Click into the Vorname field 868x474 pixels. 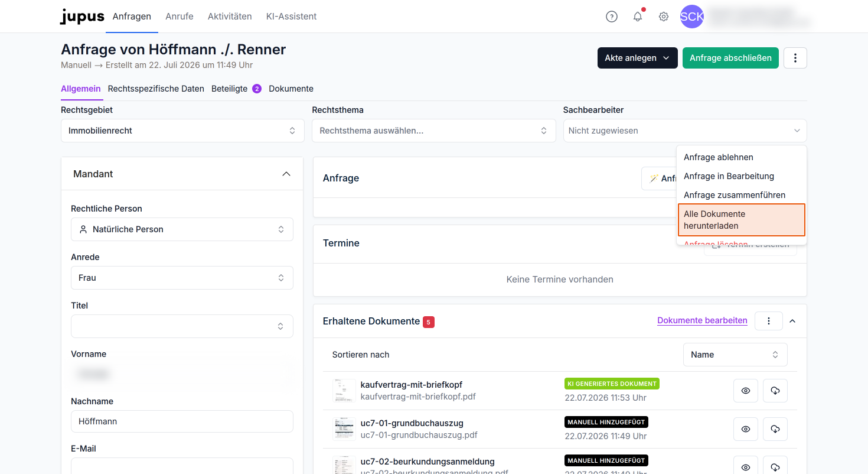[x=182, y=374]
